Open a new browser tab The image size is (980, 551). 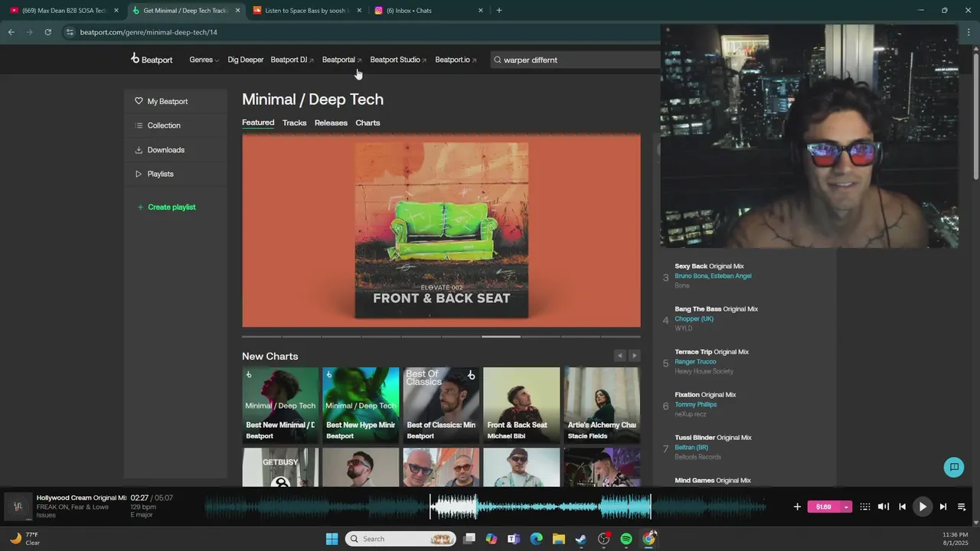click(499, 11)
